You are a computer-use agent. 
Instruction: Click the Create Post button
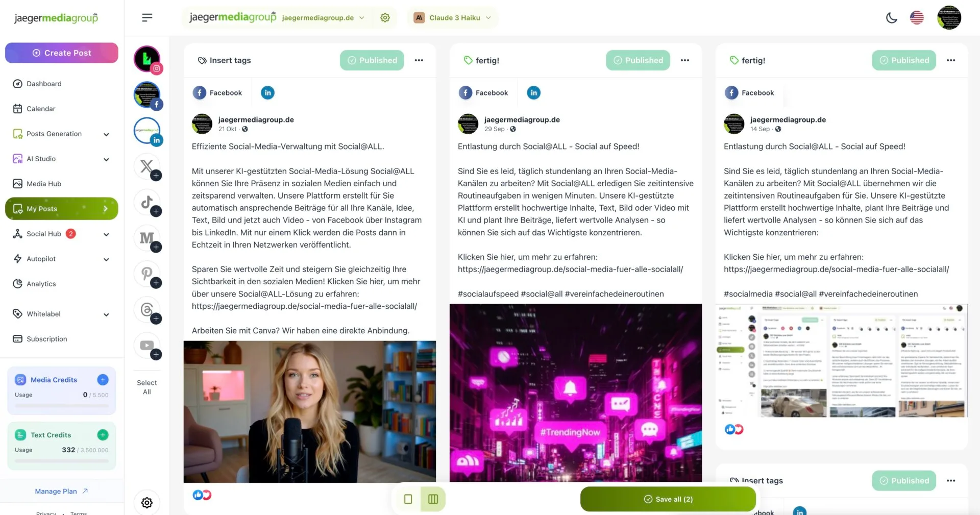[62, 53]
